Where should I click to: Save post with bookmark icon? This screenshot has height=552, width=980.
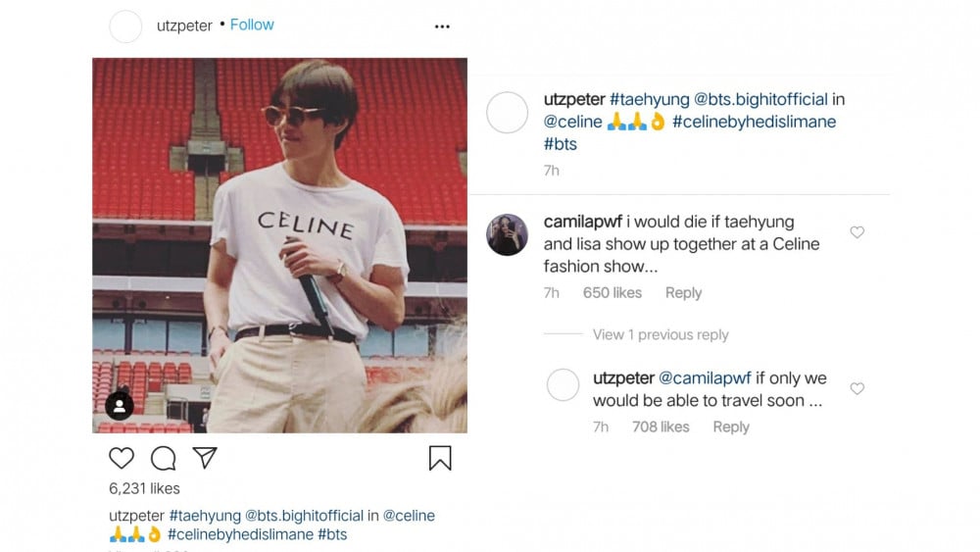click(x=440, y=458)
